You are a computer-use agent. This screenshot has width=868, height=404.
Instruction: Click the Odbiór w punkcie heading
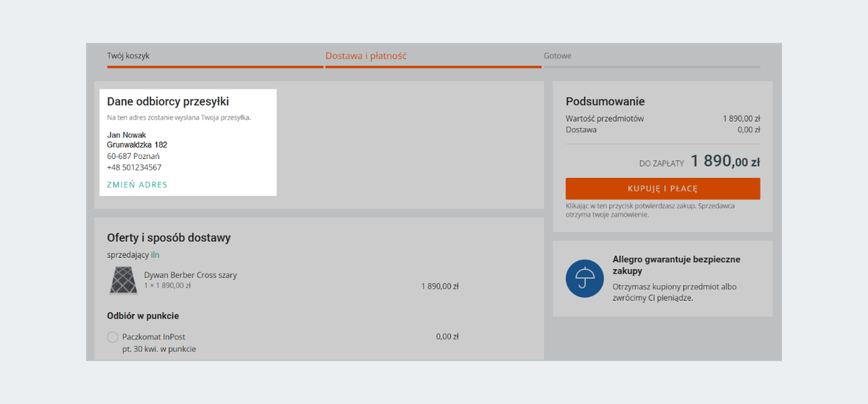pyautogui.click(x=143, y=316)
